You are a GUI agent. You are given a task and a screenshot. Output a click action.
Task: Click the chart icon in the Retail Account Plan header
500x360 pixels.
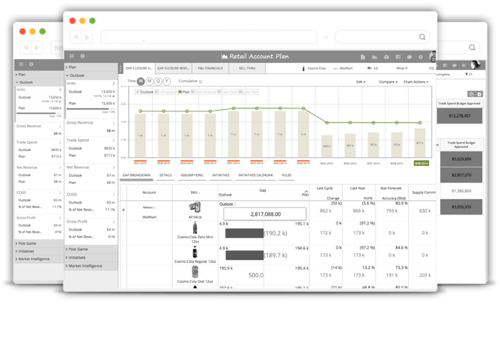tap(374, 57)
